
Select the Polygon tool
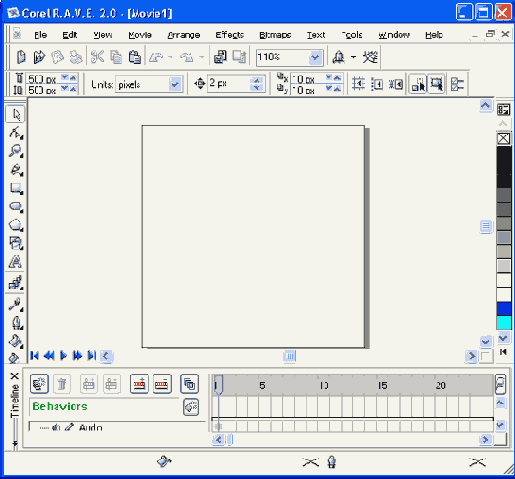coord(15,225)
